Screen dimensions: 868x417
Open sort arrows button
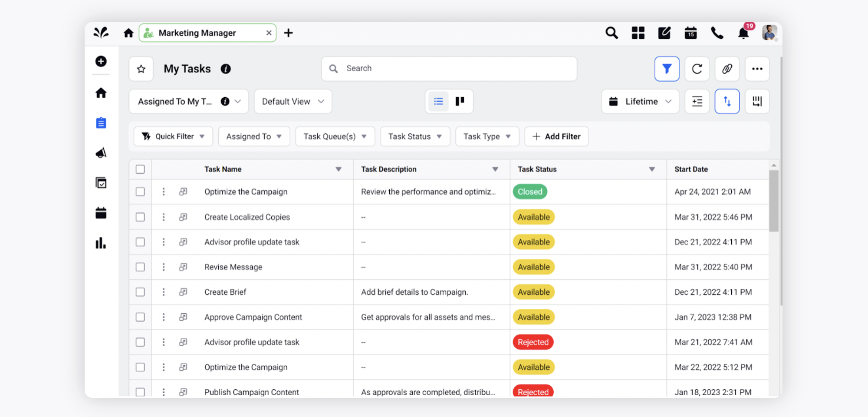727,101
